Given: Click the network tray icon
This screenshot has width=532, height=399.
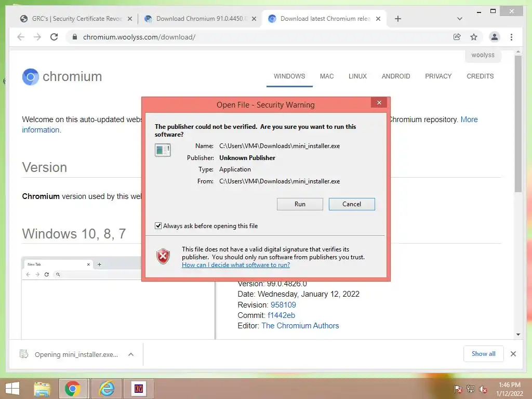Looking at the screenshot, I should point(470,389).
